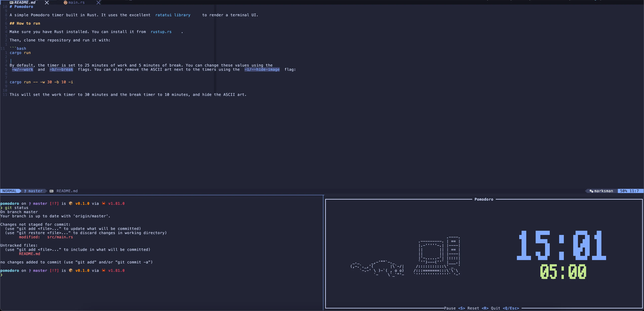The height and width of the screenshot is (311, 644).
Task: Follow the "ratatui library" link
Action: [173, 15]
